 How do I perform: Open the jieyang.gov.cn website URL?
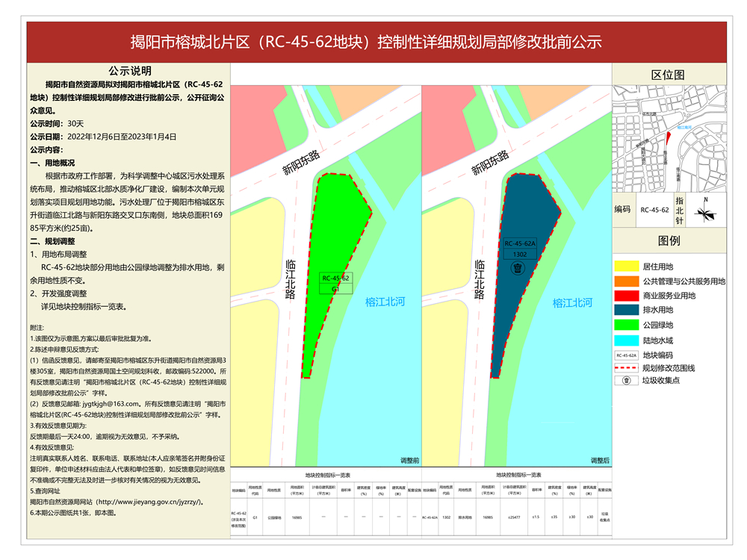pyautogui.click(x=149, y=502)
